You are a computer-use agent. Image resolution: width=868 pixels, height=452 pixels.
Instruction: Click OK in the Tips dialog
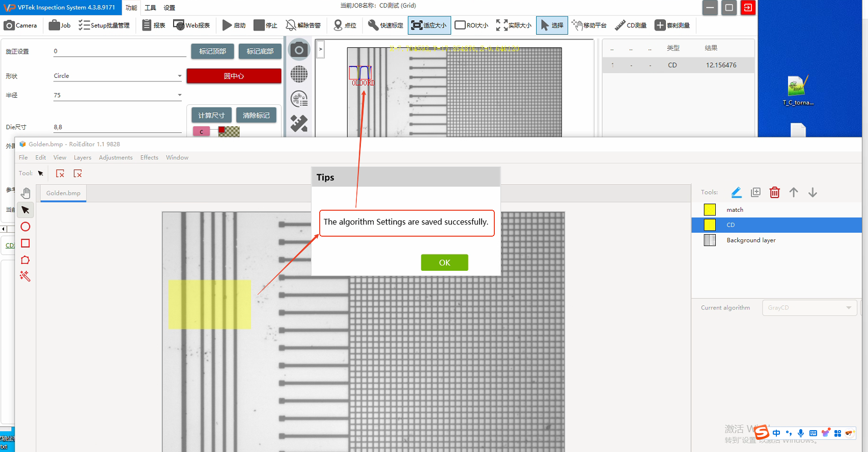click(x=444, y=263)
